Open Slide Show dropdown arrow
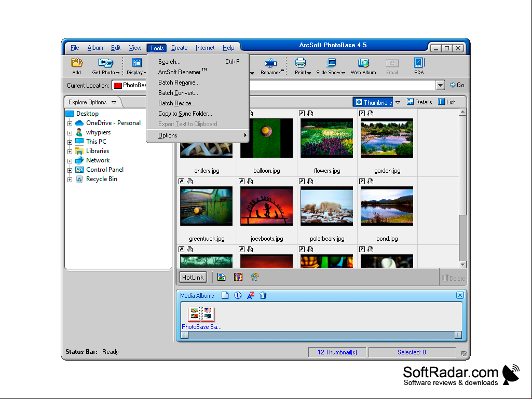The image size is (532, 399). coord(344,73)
